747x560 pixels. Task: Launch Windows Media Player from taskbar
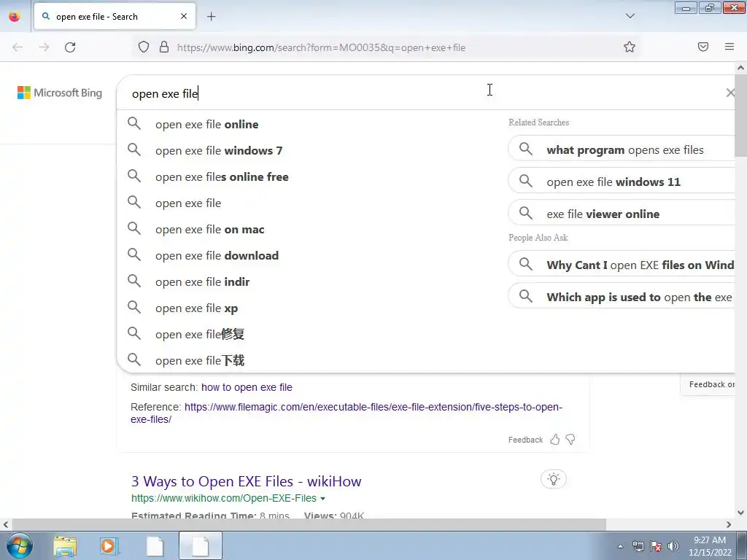[x=109, y=546]
